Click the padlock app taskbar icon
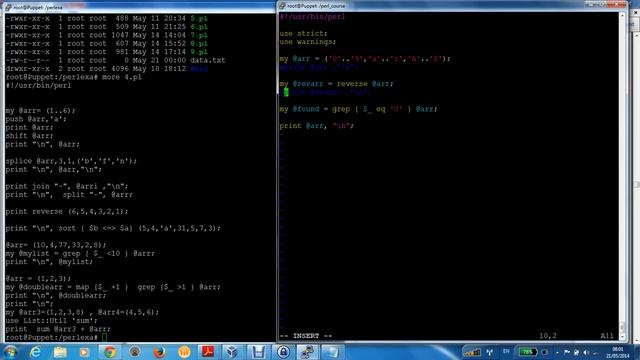Screen dimensions: 640x360 click(283, 352)
